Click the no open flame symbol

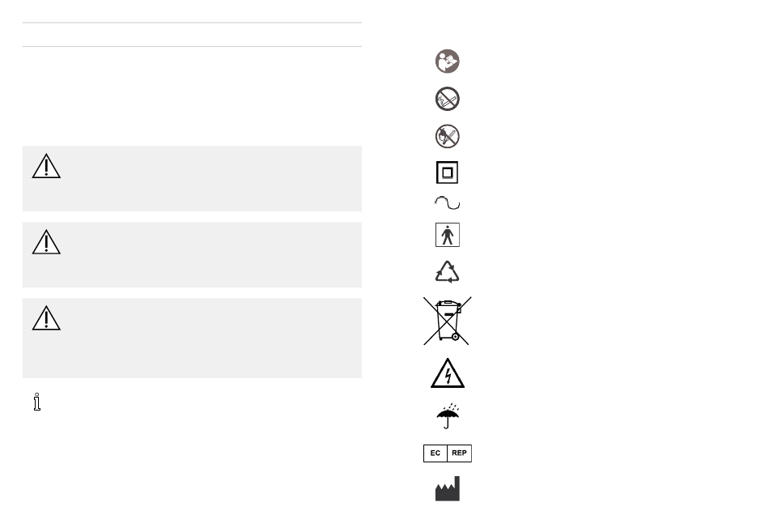448,136
